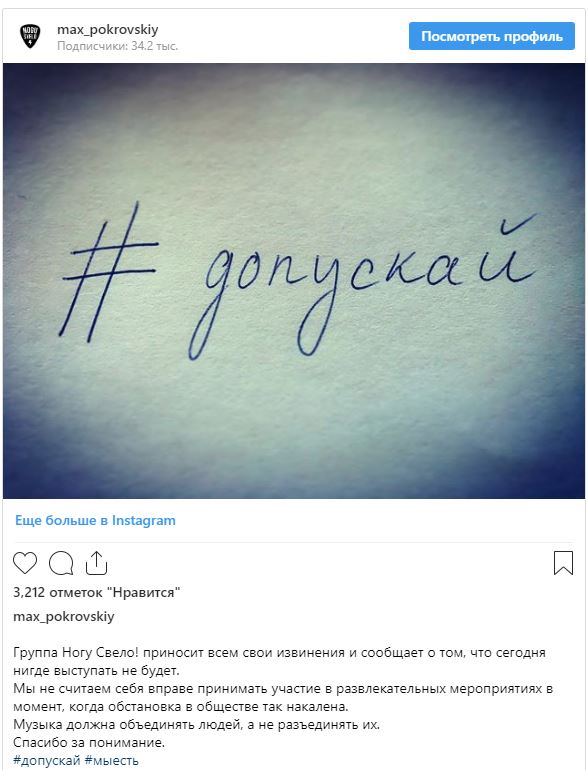The image size is (588, 770).
Task: Click the handwritten word допускай in the photo
Action: [363, 287]
